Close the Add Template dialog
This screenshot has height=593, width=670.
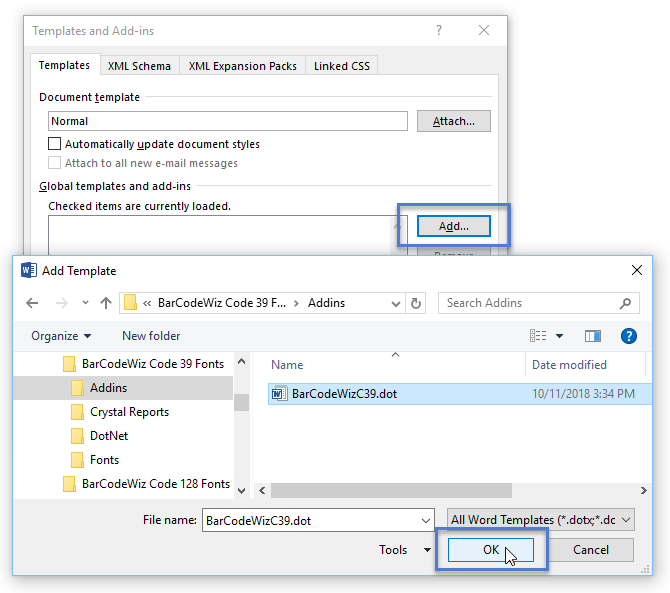(x=637, y=270)
